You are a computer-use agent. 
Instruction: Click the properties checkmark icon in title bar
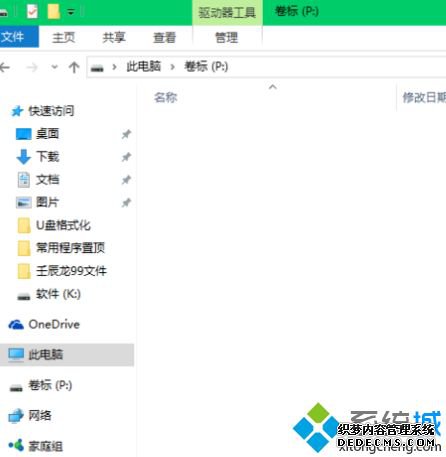[x=32, y=12]
